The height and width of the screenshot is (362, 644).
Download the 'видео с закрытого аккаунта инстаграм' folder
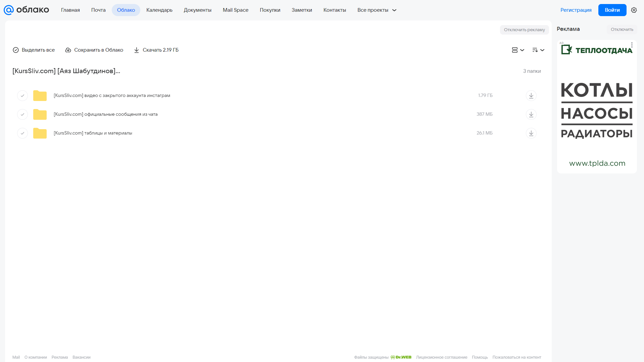[531, 96]
